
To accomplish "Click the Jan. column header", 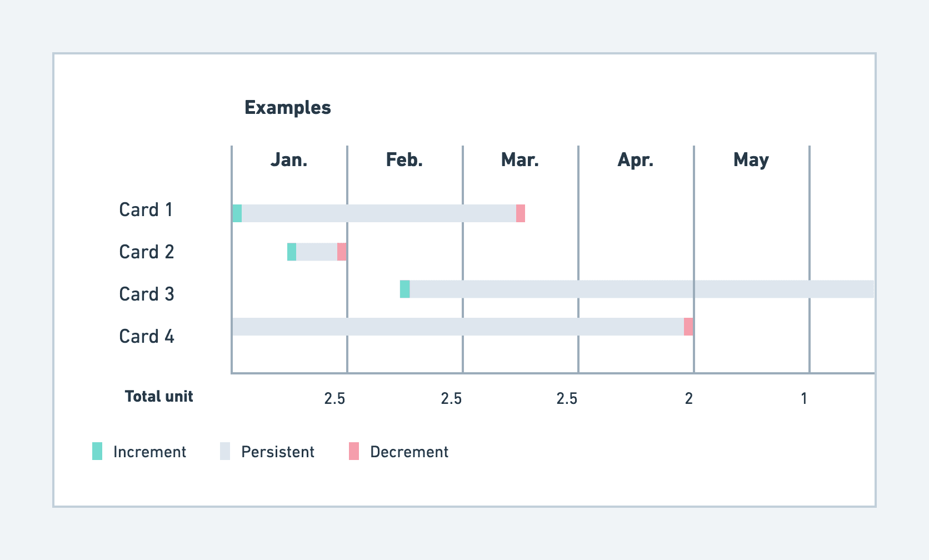I will (289, 160).
